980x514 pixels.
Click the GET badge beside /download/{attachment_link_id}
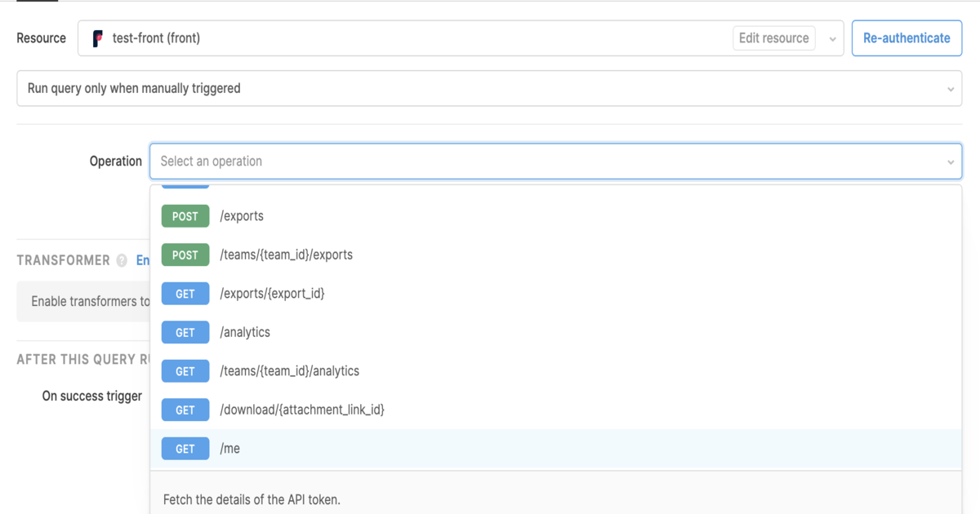click(x=185, y=410)
